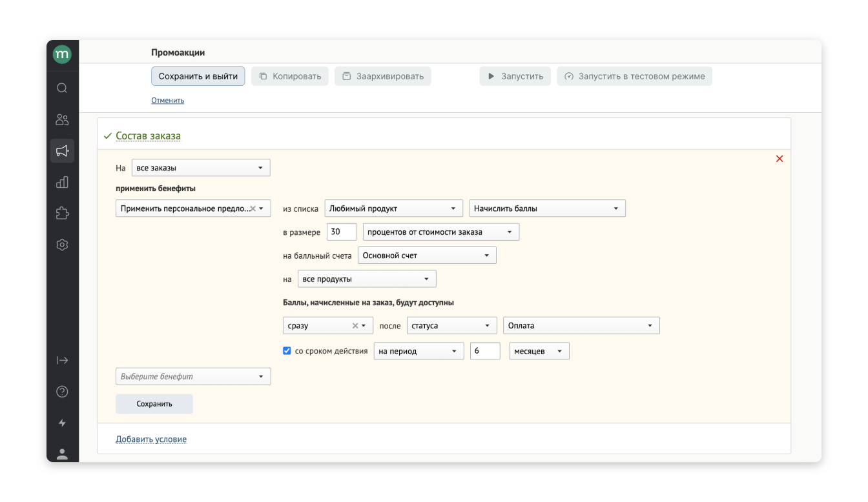Clear the 'сразу' selection
The image size is (868, 502).
pyautogui.click(x=355, y=326)
